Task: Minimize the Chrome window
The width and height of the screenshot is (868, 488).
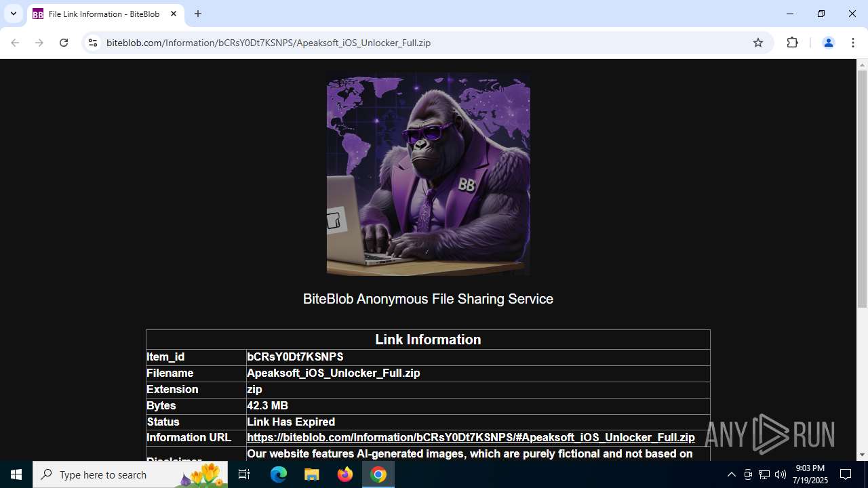Action: pyautogui.click(x=790, y=14)
